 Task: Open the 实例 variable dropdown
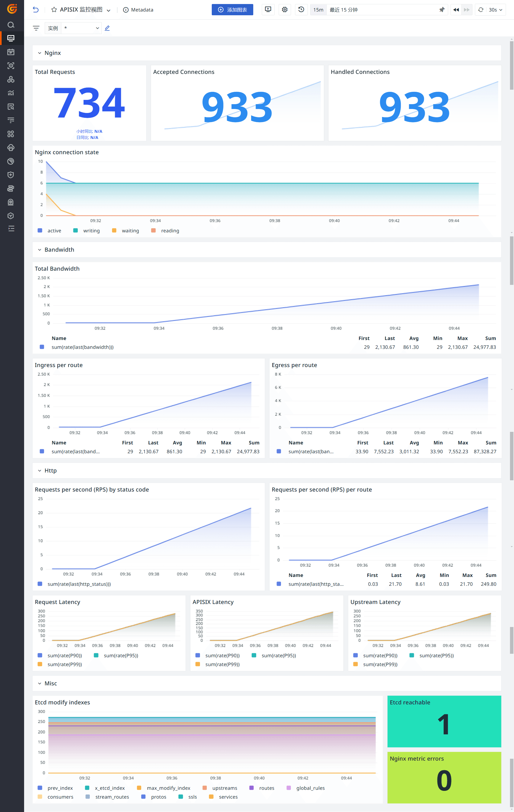(x=81, y=28)
